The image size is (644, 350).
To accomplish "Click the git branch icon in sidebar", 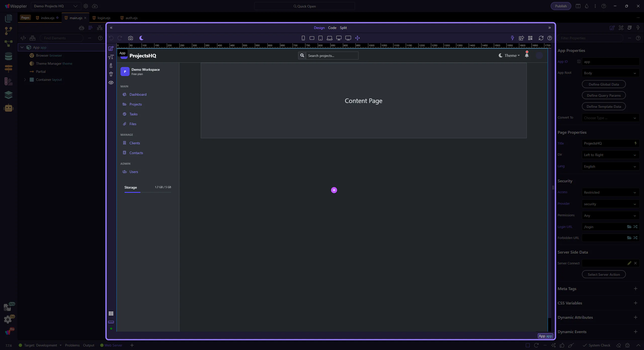I will tap(8, 31).
